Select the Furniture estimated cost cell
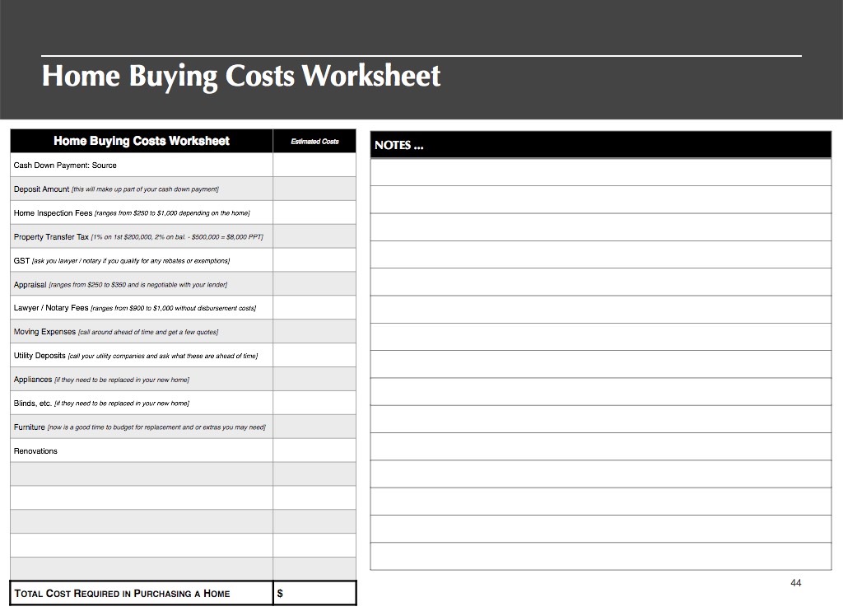The image size is (843, 616). coord(314,427)
